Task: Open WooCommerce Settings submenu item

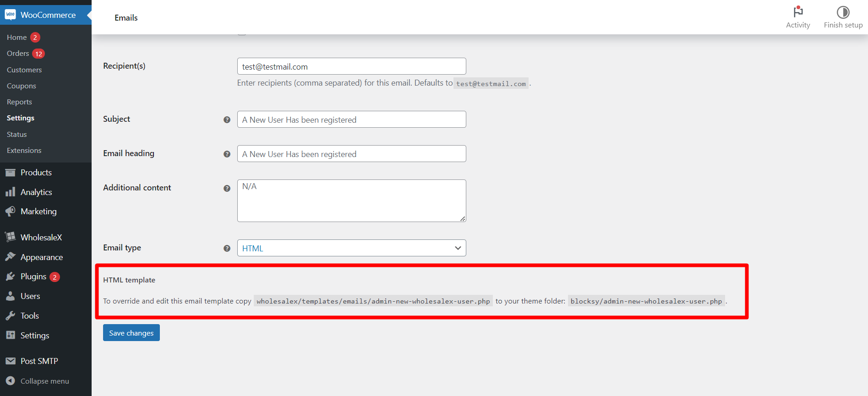Action: [x=21, y=118]
